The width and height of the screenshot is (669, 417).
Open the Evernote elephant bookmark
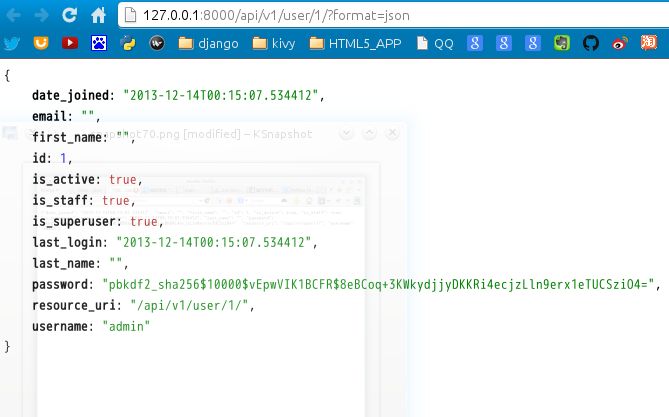click(x=562, y=43)
